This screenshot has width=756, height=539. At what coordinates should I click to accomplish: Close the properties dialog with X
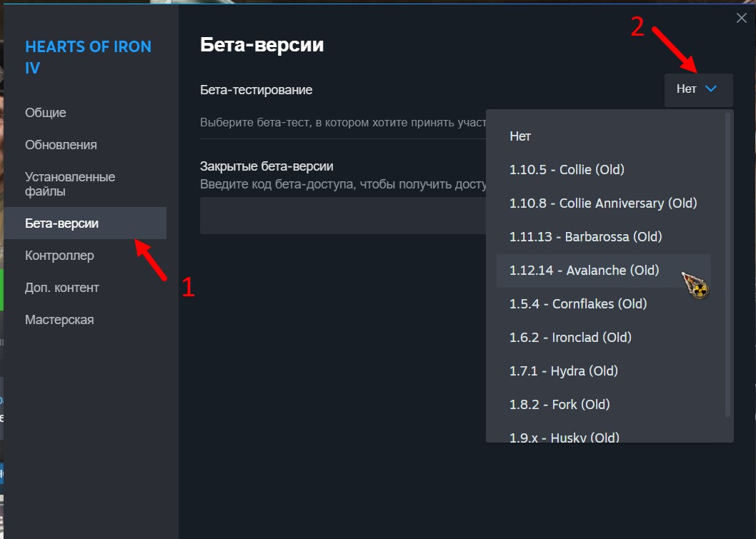click(742, 19)
